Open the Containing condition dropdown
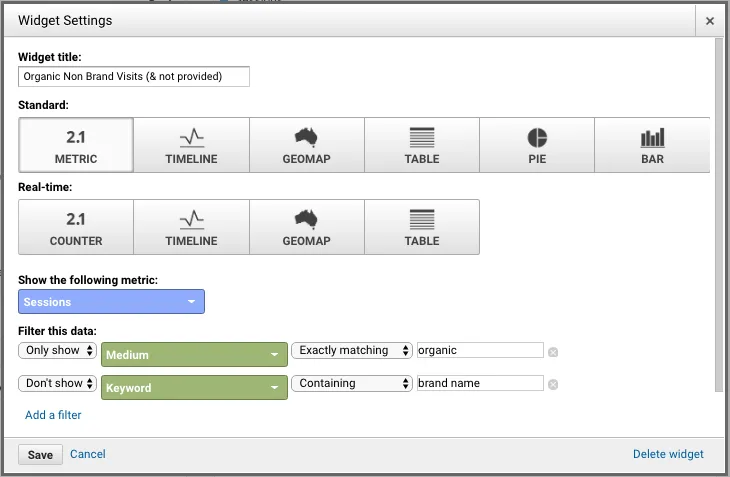The height and width of the screenshot is (477, 730). [352, 383]
